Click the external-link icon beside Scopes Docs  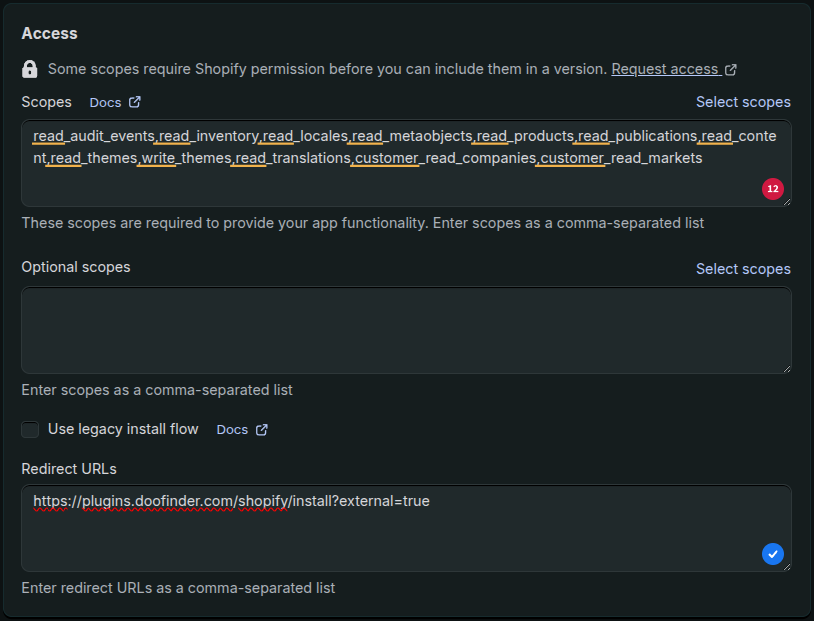pos(136,102)
